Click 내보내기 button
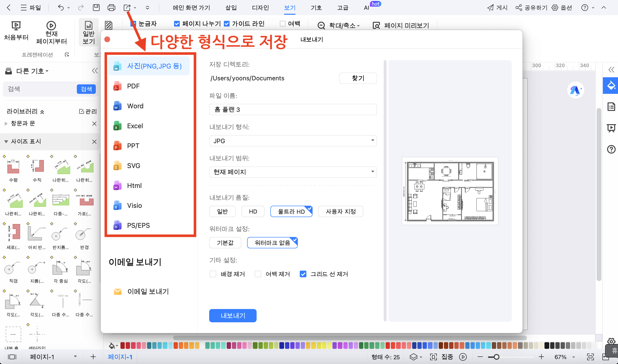Screen dimensions: 618x364 [x=233, y=315]
